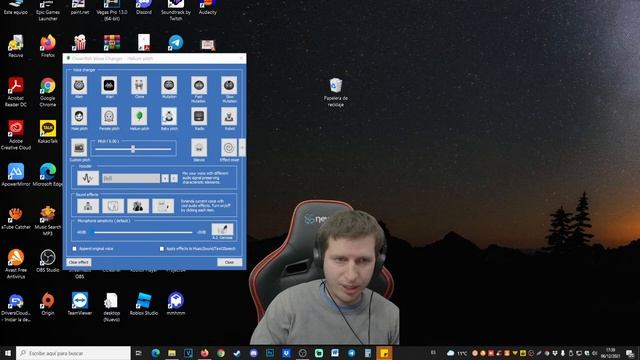
Task: Open Edge from the taskbar
Action: tap(156, 353)
